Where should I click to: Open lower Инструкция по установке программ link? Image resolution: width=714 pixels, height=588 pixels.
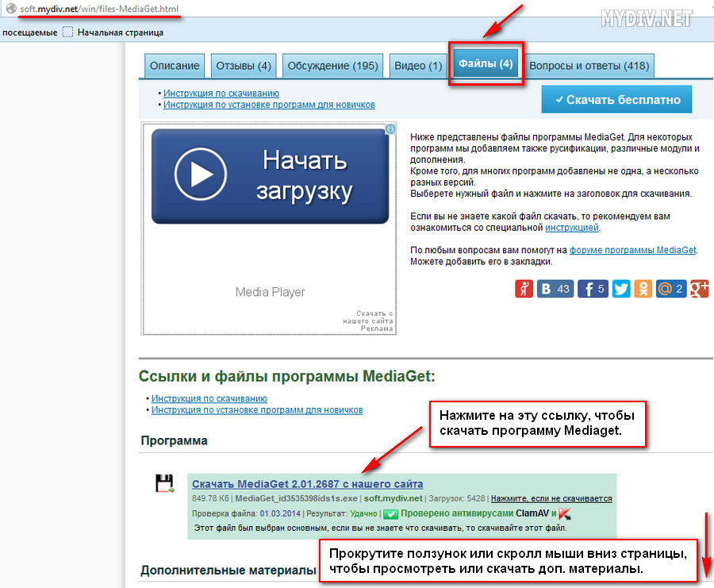coord(257,410)
